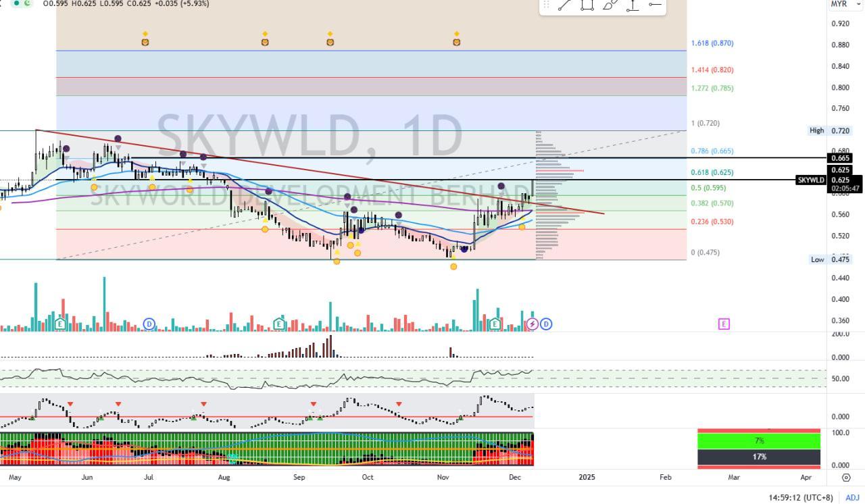Click the 0.665 horizontal line price label
Screen dimensions: 865x504
(x=841, y=158)
